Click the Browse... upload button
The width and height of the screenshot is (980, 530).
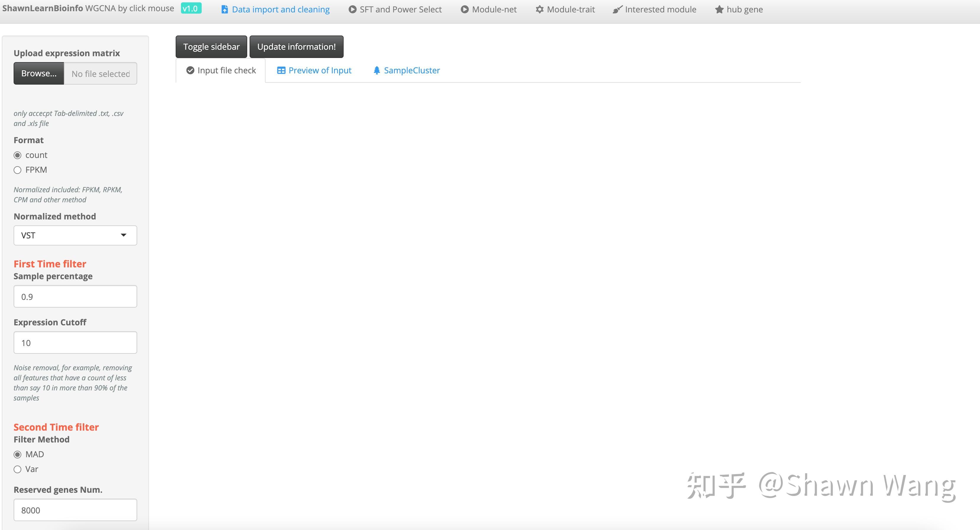pos(39,73)
